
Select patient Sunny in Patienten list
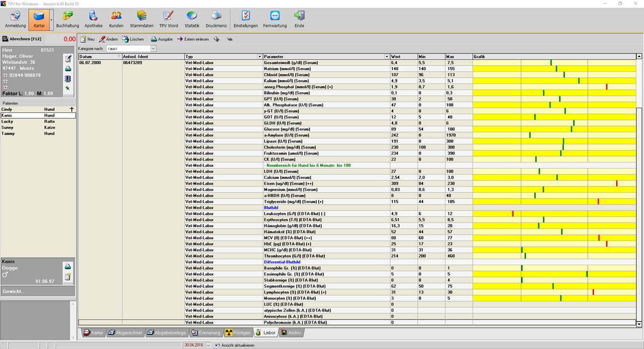7,128
